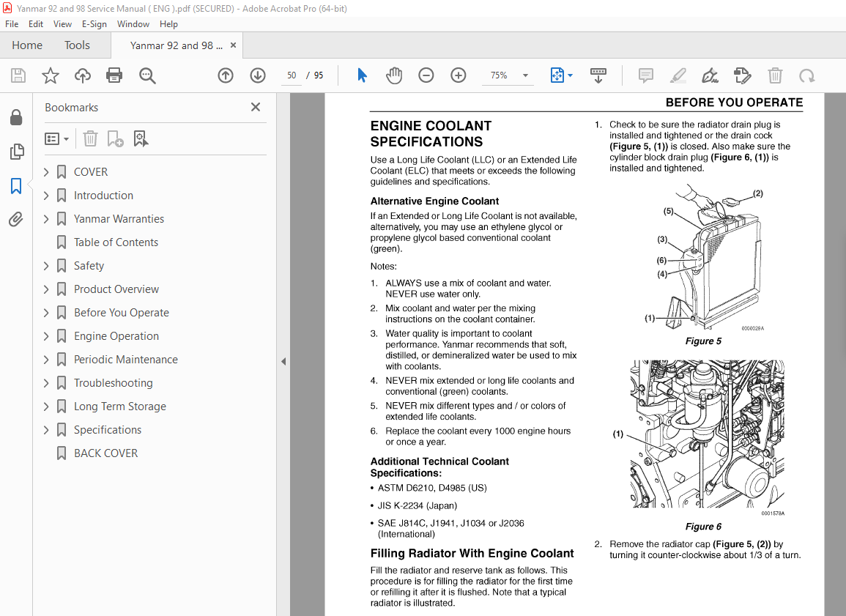The height and width of the screenshot is (616, 846).
Task: Open the Troubleshooting bookmark label
Action: (114, 383)
